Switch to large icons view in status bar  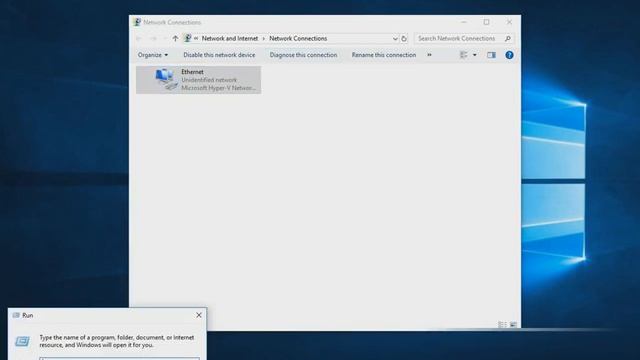[513, 324]
